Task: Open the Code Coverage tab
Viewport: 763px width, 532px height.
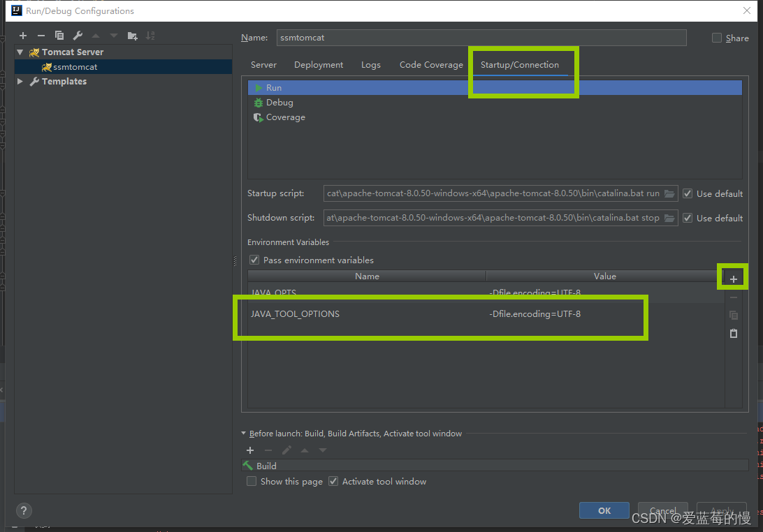Action: click(x=431, y=65)
